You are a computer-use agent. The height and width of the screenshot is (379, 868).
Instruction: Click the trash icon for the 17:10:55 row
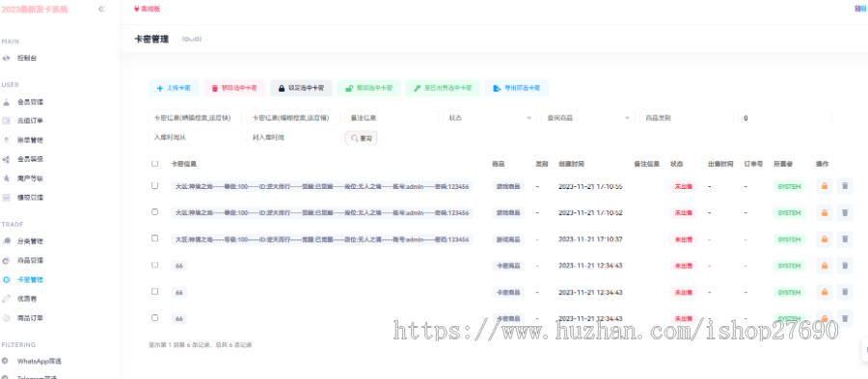coord(845,186)
